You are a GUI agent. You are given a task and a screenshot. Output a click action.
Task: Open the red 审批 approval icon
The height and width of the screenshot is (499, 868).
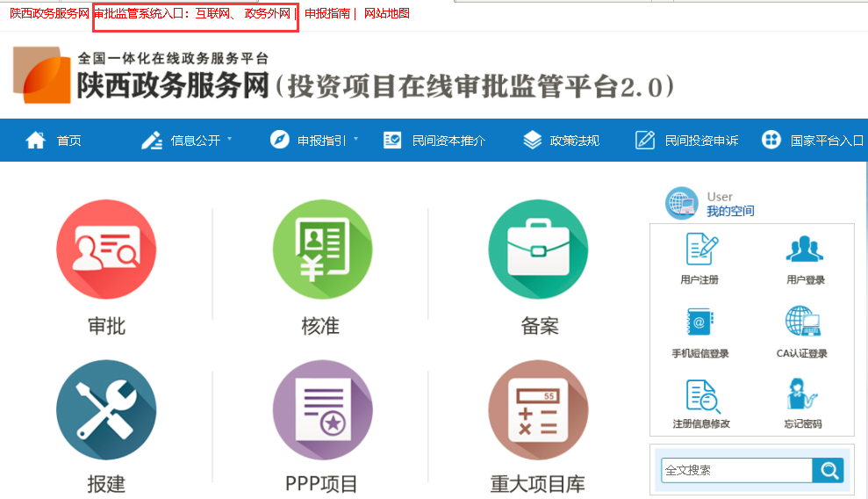click(x=106, y=249)
